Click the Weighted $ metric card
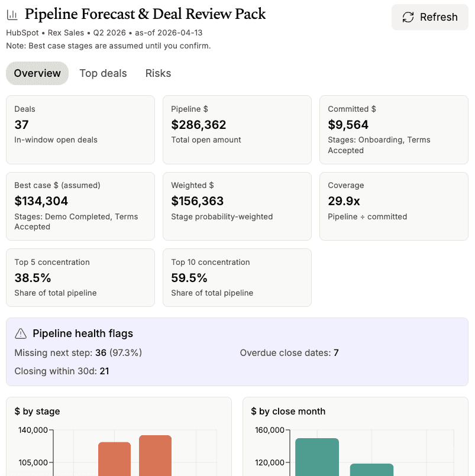 [x=237, y=206]
